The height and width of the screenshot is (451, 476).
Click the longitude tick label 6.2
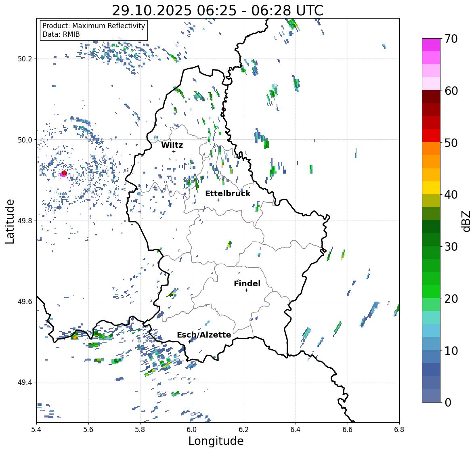click(x=244, y=430)
